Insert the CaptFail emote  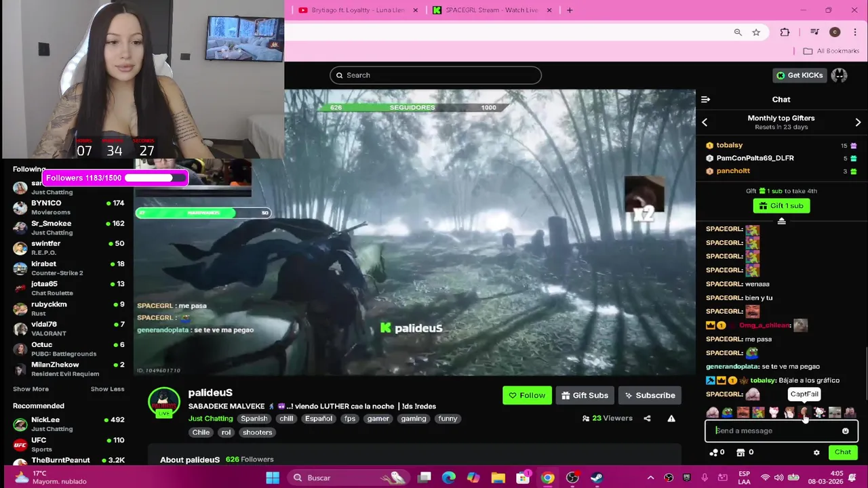click(804, 412)
